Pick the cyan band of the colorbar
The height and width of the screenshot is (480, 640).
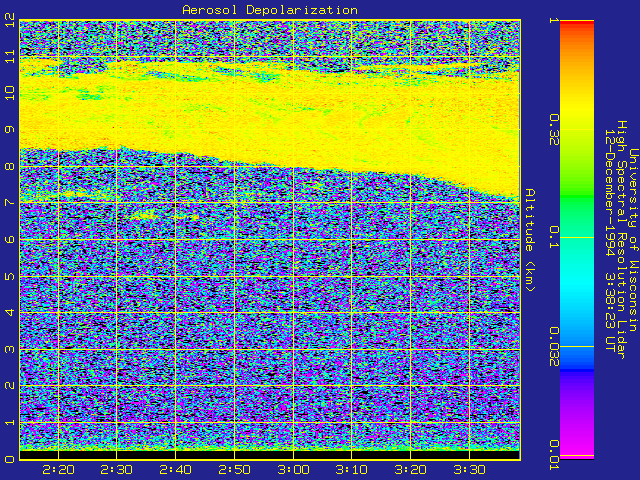pos(577,286)
